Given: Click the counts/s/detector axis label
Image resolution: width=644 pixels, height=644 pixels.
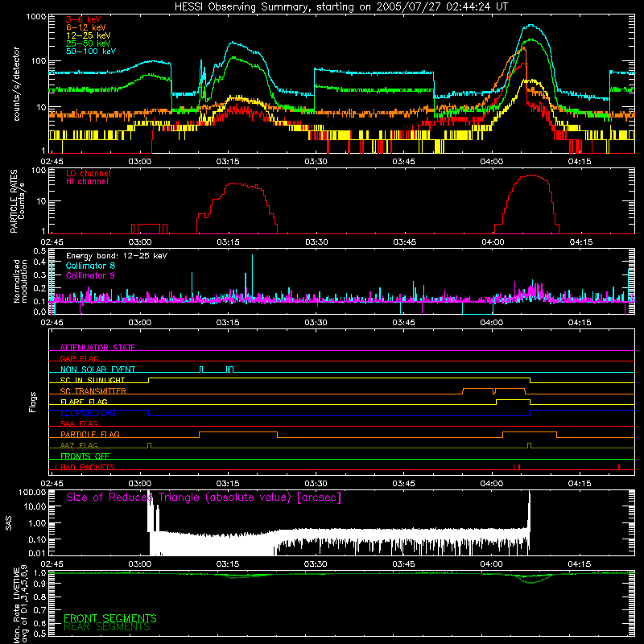Looking at the screenshot, I should (16, 84).
